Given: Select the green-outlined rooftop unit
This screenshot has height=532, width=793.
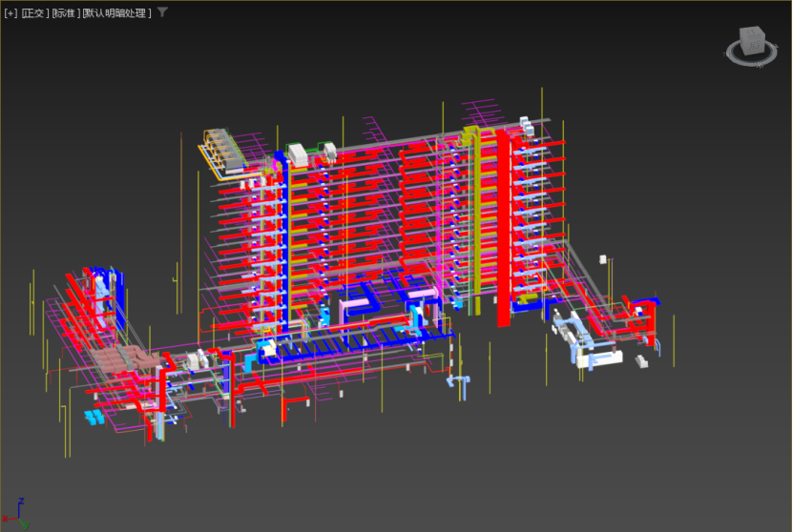Looking at the screenshot, I should point(299,153).
